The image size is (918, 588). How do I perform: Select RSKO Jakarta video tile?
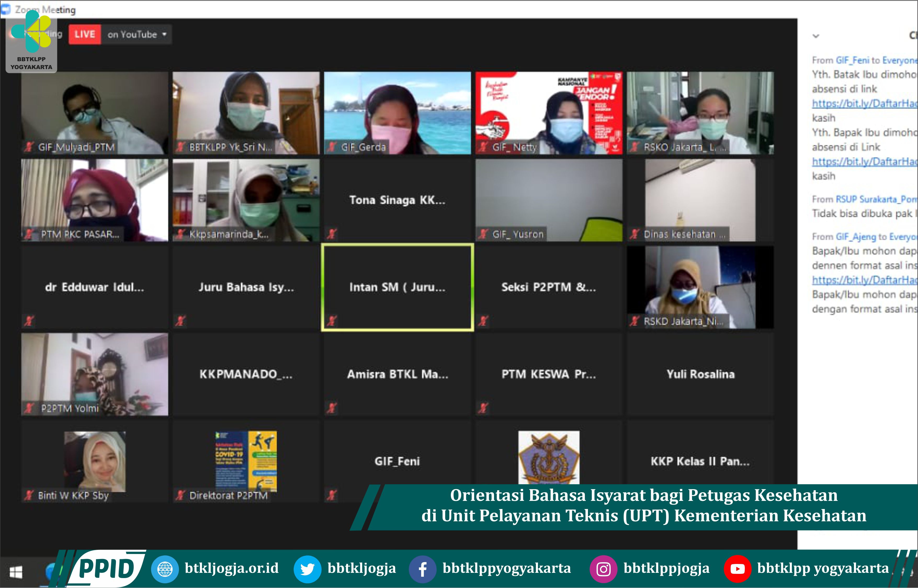pos(700,113)
